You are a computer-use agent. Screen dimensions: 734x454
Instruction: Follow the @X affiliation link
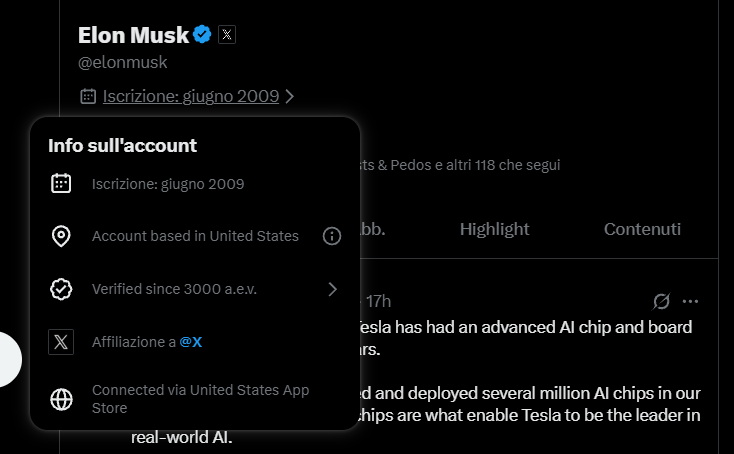pos(191,342)
